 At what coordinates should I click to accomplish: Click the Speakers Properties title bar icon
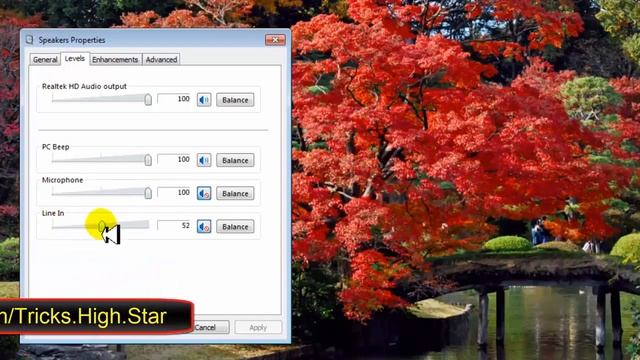[x=29, y=40]
